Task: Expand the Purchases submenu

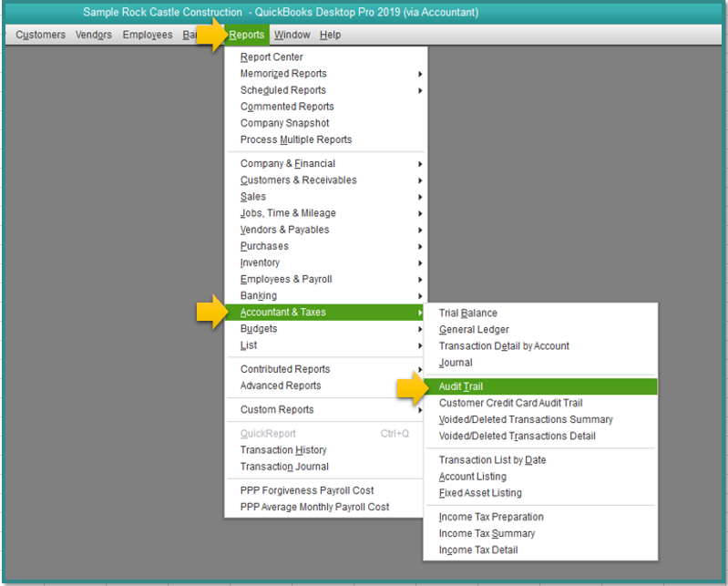Action: point(325,246)
